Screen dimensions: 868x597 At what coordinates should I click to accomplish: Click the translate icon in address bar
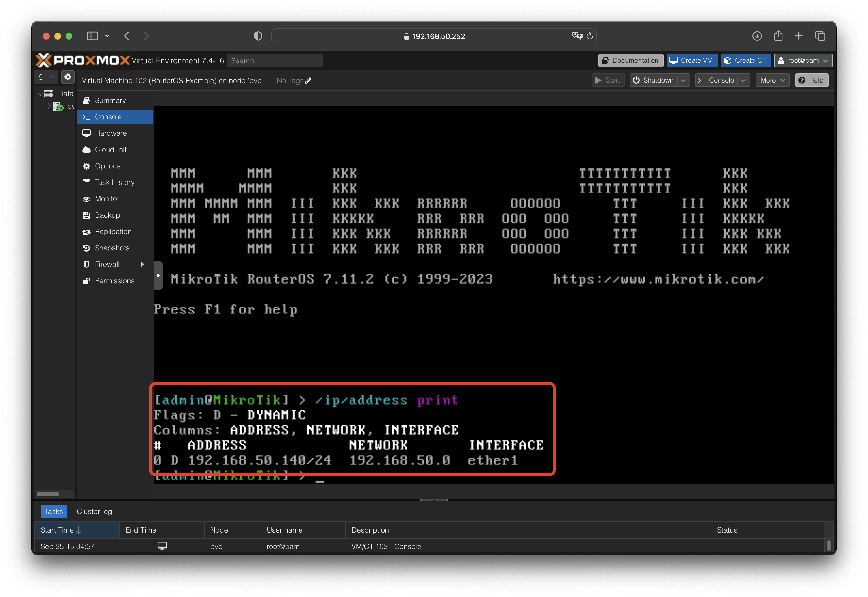(577, 36)
